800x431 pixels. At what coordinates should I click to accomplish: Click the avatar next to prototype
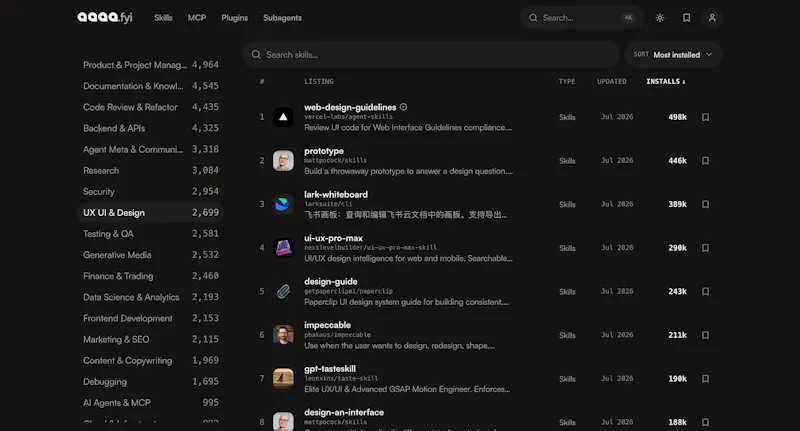[283, 161]
